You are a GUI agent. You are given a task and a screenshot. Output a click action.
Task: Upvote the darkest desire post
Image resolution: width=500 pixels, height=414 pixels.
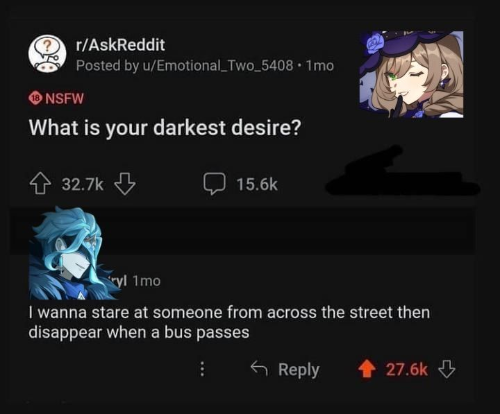[x=40, y=183]
